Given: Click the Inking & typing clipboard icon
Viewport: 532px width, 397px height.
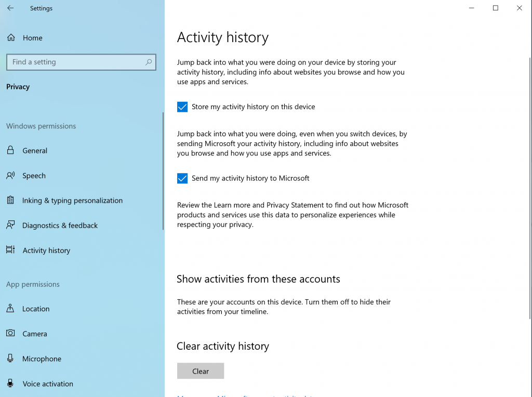Looking at the screenshot, I should point(10,200).
